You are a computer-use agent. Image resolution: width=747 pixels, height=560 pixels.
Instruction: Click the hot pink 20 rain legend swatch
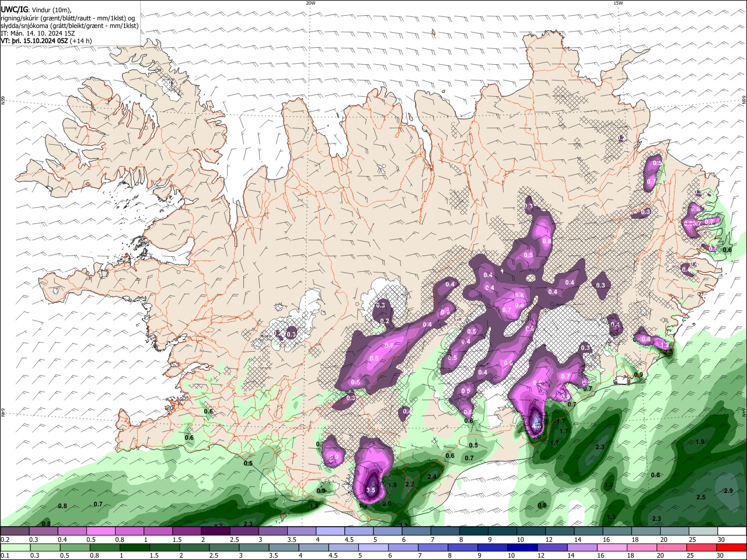coord(671,547)
